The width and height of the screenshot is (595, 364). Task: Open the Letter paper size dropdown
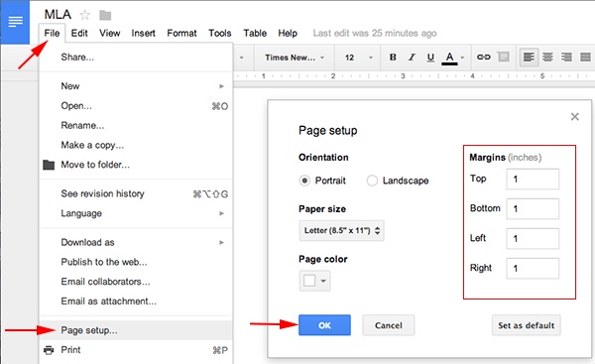pyautogui.click(x=341, y=230)
